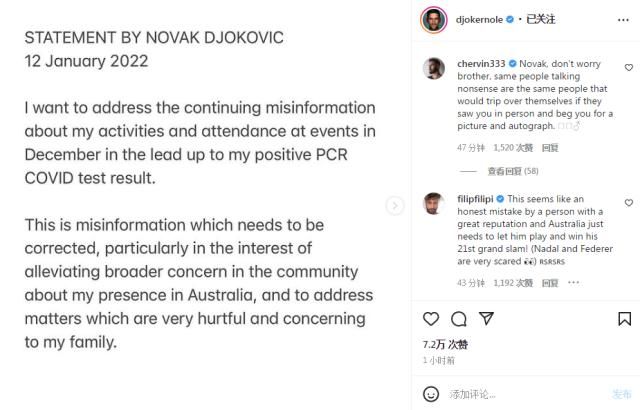Open chervin333's profile avatar
This screenshot has width=640, height=410.
[x=433, y=68]
